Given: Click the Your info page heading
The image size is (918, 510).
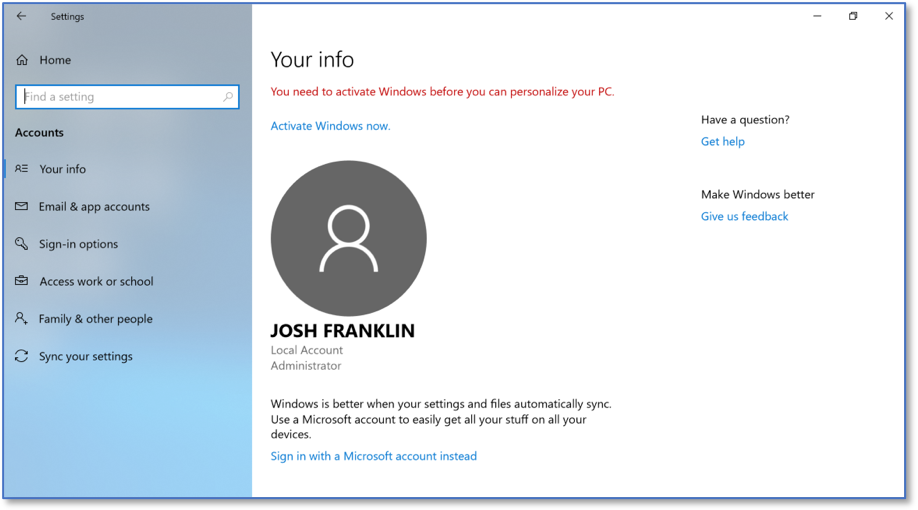Looking at the screenshot, I should click(x=312, y=60).
